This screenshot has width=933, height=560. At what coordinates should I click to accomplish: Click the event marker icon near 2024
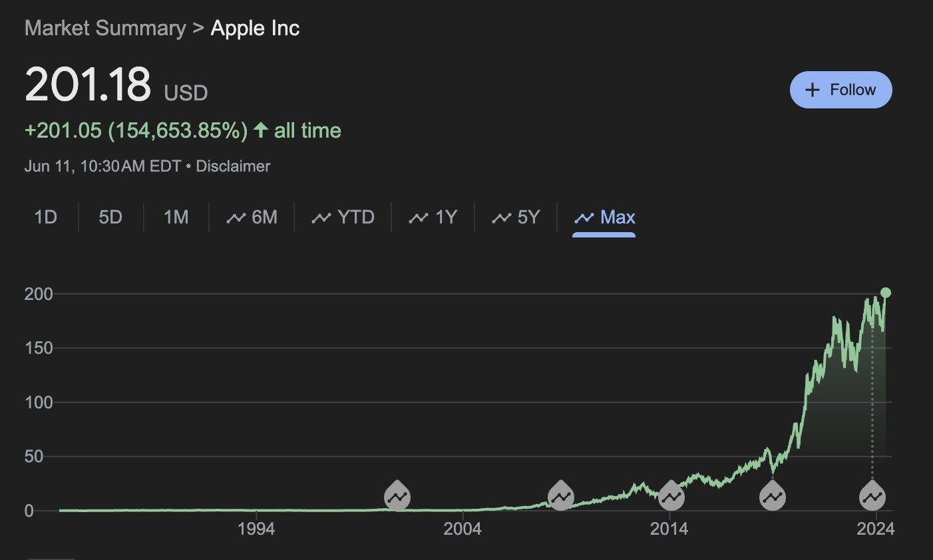click(872, 496)
